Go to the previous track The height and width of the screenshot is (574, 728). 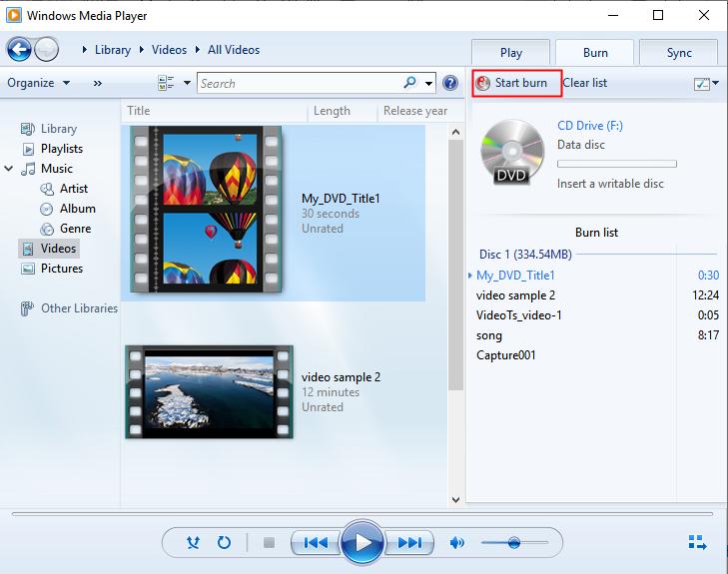pos(316,543)
